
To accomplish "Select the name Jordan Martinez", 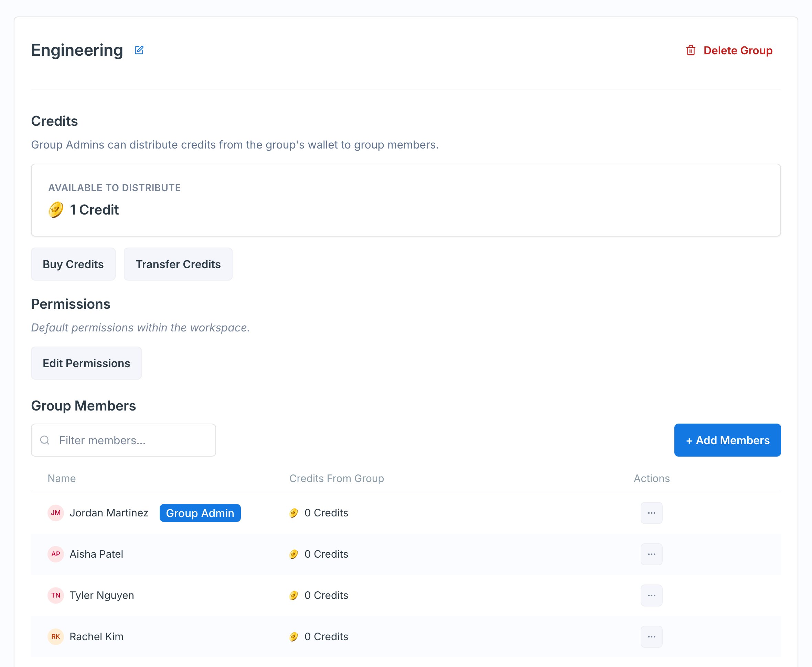I will pyautogui.click(x=109, y=513).
